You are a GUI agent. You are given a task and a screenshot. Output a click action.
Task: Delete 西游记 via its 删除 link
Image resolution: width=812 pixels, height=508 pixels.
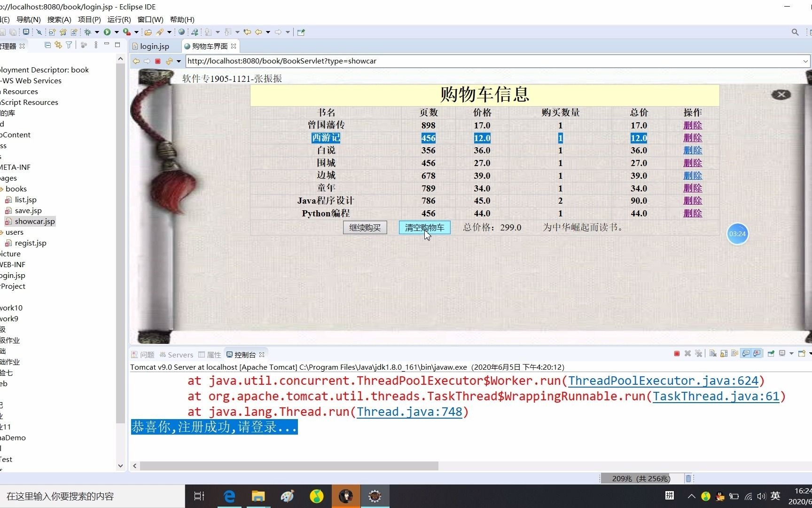pos(693,138)
